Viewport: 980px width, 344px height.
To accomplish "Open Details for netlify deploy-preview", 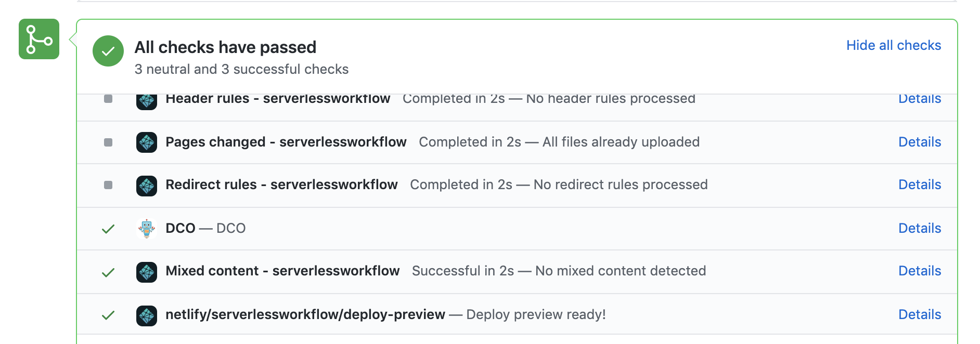I will (920, 314).
